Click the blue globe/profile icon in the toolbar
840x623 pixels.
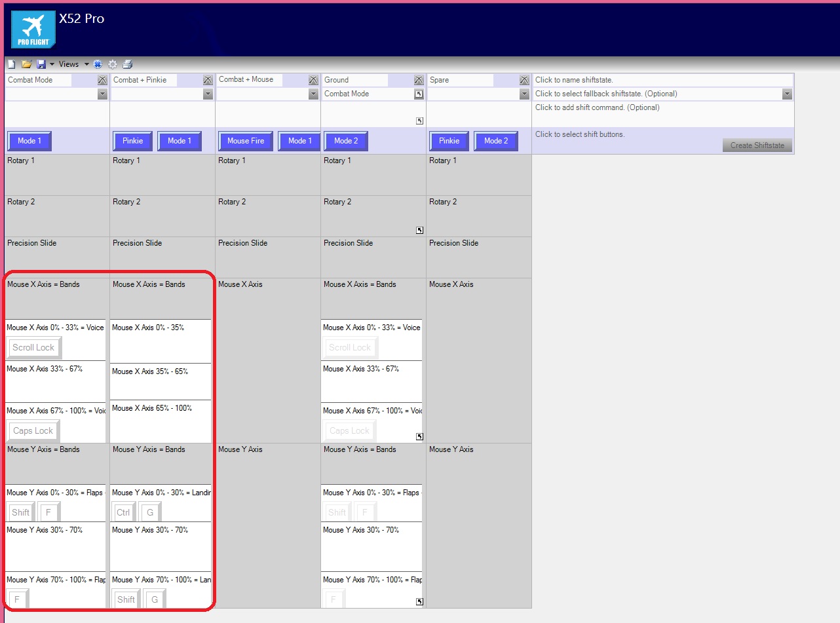[x=98, y=64]
